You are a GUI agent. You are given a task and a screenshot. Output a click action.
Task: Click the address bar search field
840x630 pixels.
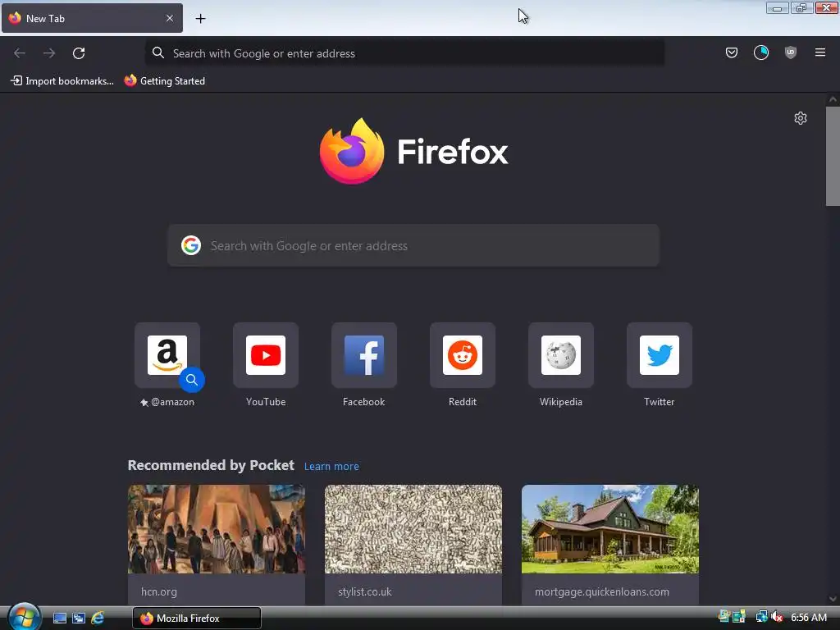pyautogui.click(x=405, y=53)
